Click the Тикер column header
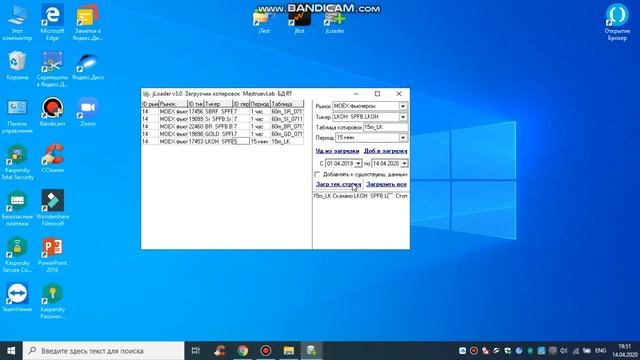Screen dimensions: 640x360 point(218,104)
